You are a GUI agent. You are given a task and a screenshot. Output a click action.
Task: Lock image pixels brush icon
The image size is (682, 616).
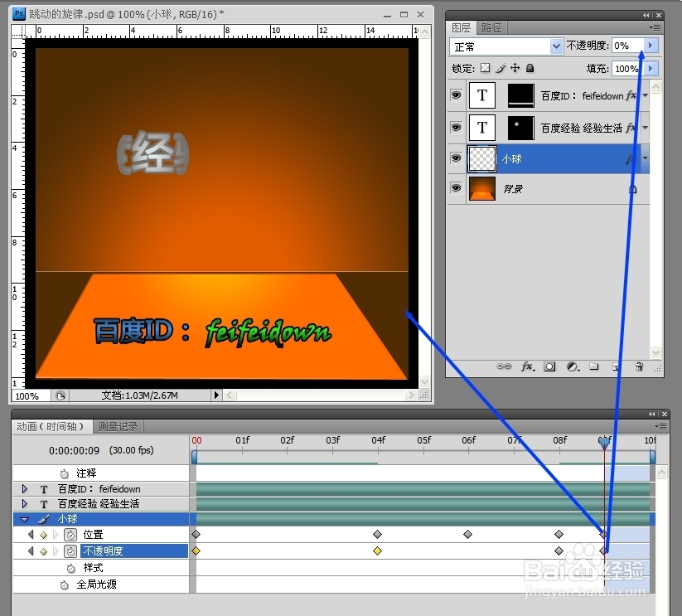click(501, 68)
